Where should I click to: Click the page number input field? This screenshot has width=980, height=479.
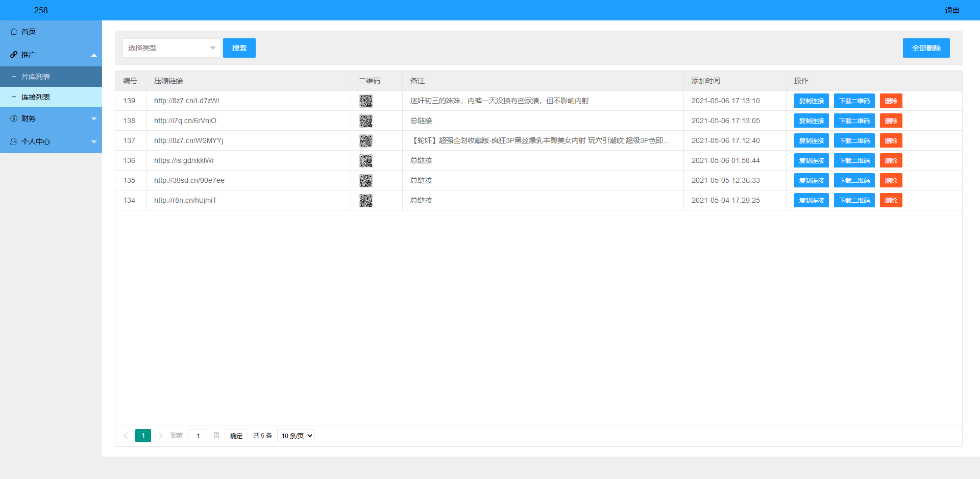198,436
